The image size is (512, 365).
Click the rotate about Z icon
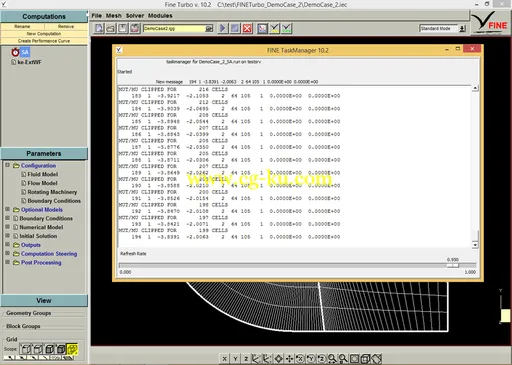pyautogui.click(x=321, y=359)
